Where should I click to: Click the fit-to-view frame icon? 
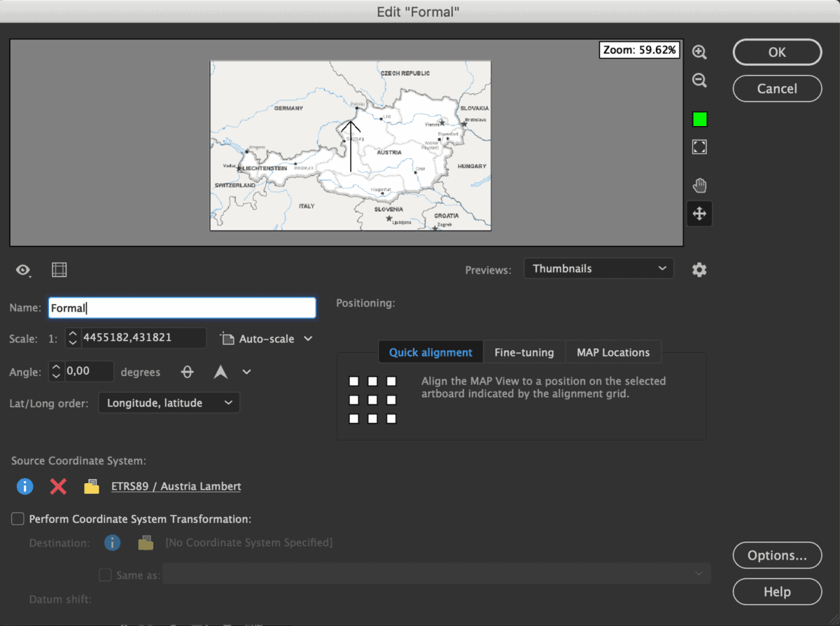point(699,146)
